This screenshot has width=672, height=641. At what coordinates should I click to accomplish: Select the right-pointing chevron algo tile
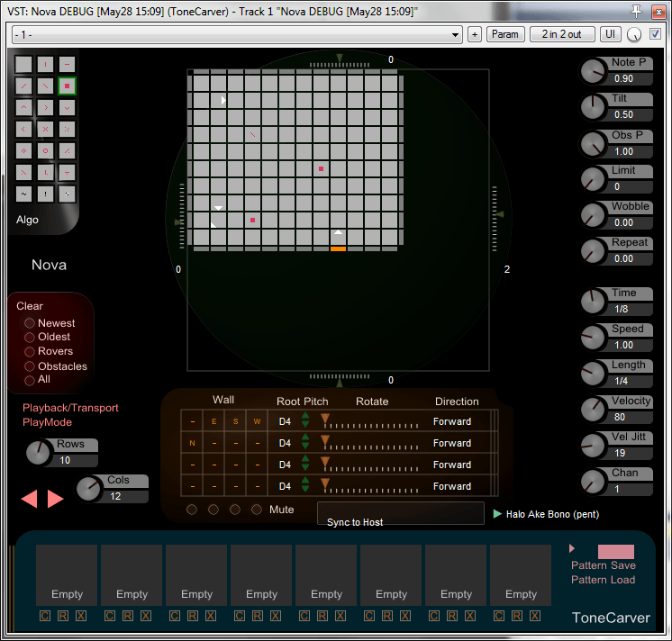pos(45,108)
